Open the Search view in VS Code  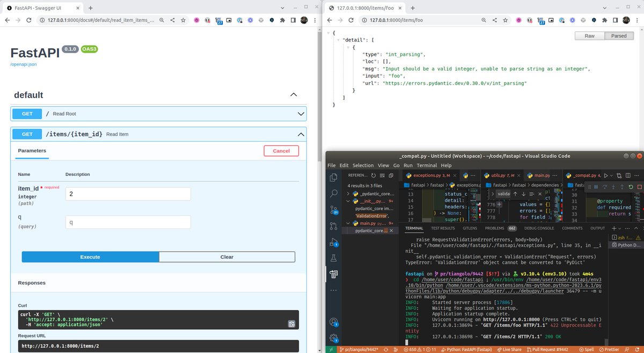[333, 193]
